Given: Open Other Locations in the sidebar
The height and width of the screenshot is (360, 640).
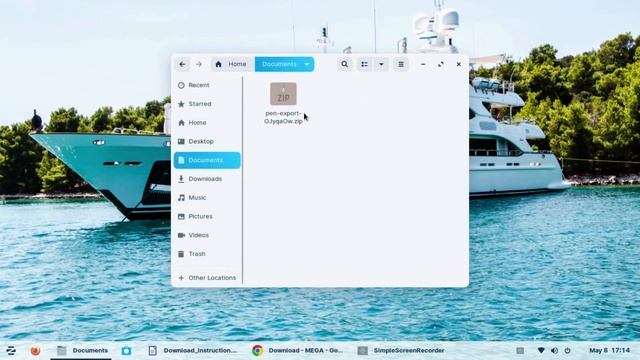Looking at the screenshot, I should [x=207, y=278].
